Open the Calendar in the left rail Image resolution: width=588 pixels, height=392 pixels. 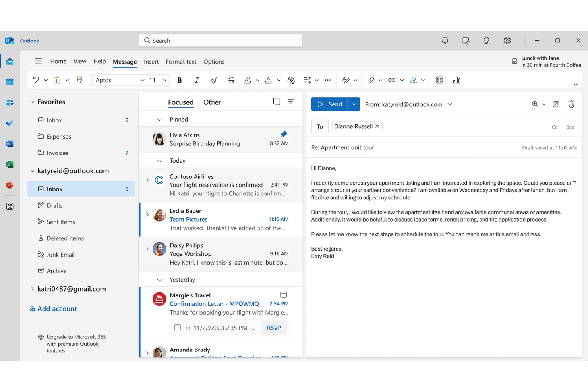pos(10,82)
